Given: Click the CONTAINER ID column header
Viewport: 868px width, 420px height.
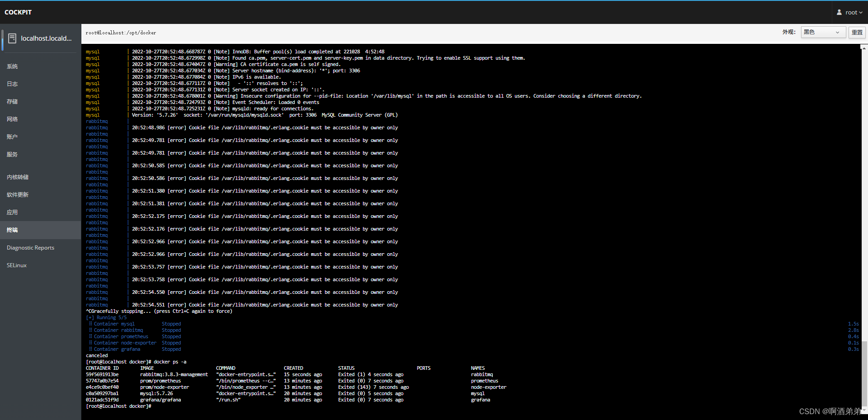Looking at the screenshot, I should [x=102, y=368].
